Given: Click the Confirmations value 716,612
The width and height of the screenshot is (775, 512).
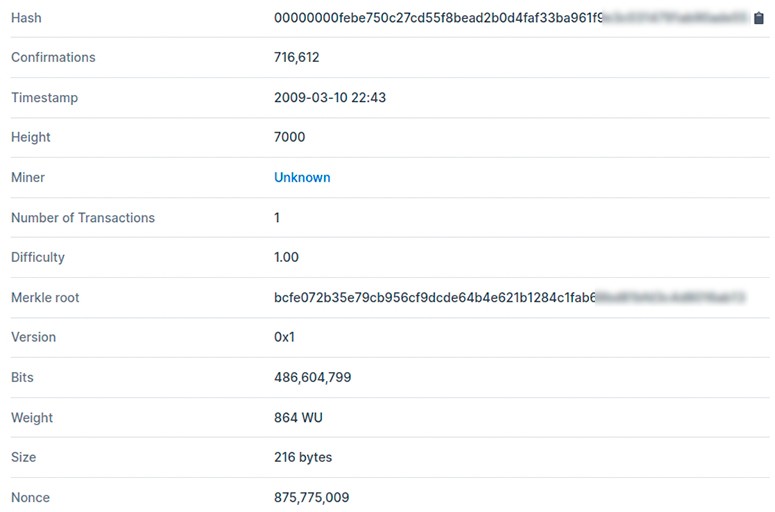Looking at the screenshot, I should 297,57.
